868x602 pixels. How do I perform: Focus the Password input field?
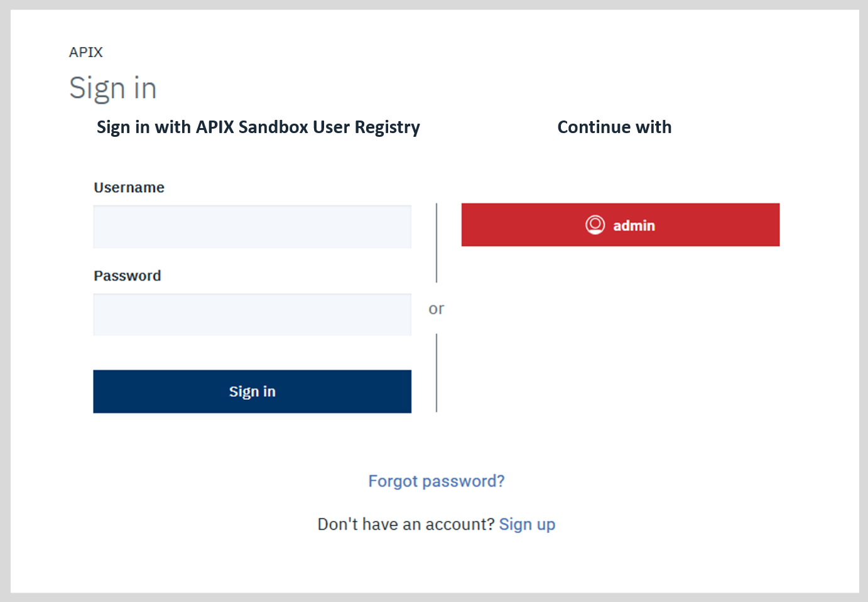(252, 314)
